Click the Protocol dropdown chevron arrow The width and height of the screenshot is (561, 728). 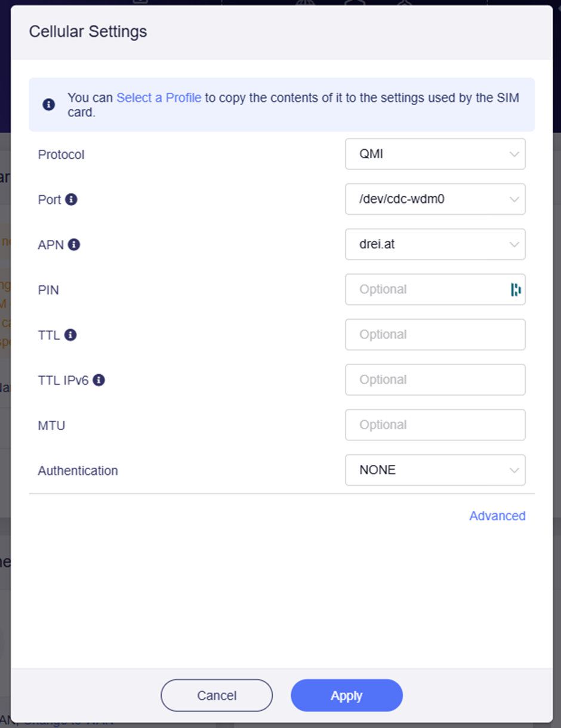514,155
